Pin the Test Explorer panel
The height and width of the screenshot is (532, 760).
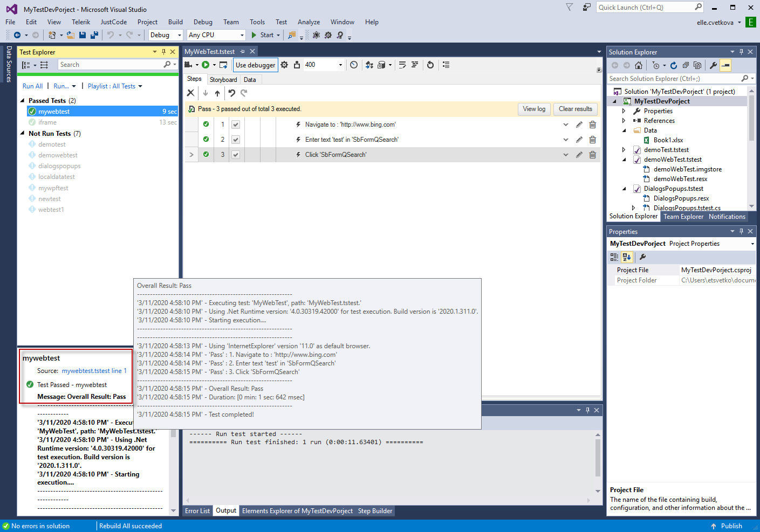coord(164,52)
